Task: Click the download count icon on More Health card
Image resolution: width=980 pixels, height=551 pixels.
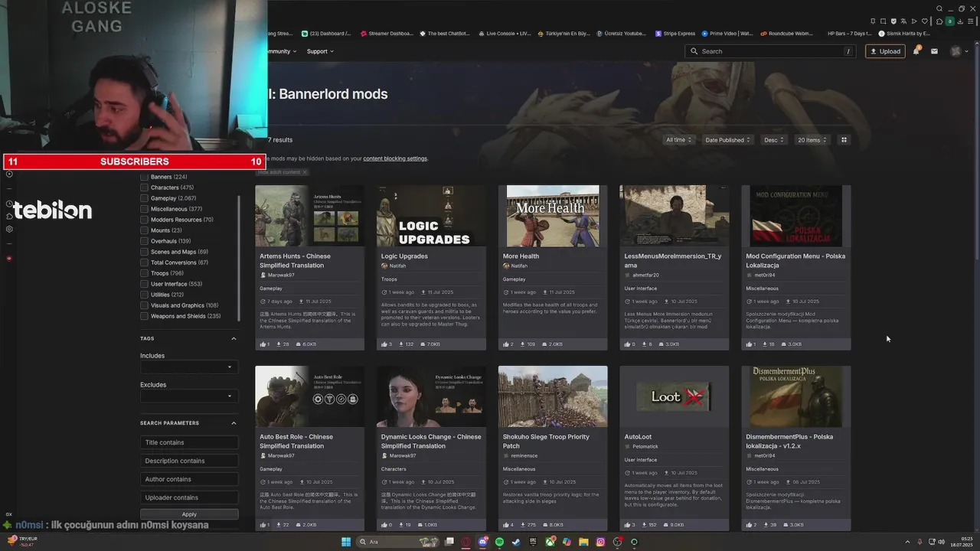Action: tap(524, 344)
